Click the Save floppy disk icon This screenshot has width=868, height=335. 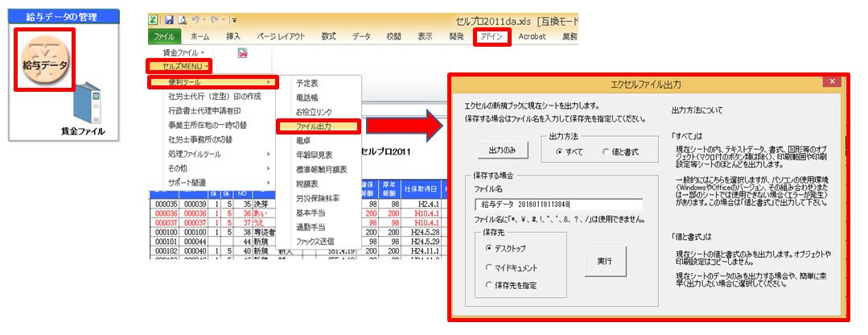pos(170,20)
